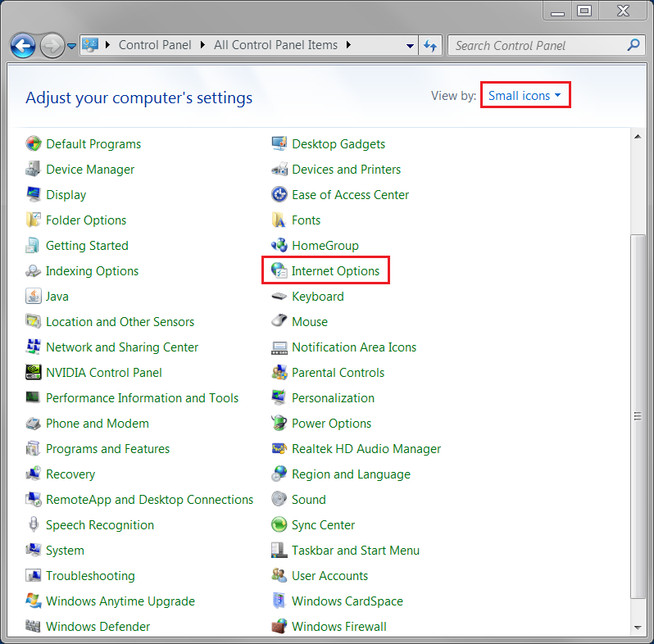Open Realtek HD Audio Manager link

coord(366,449)
